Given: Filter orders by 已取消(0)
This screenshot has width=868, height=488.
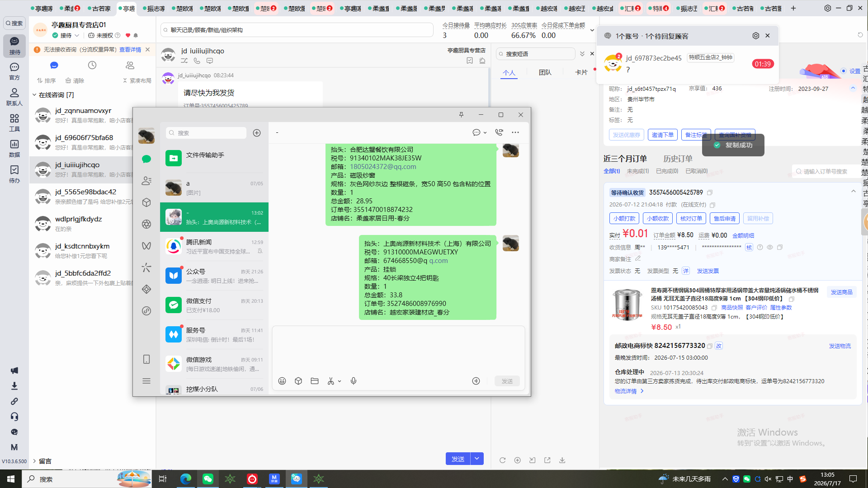Looking at the screenshot, I should tap(697, 171).
